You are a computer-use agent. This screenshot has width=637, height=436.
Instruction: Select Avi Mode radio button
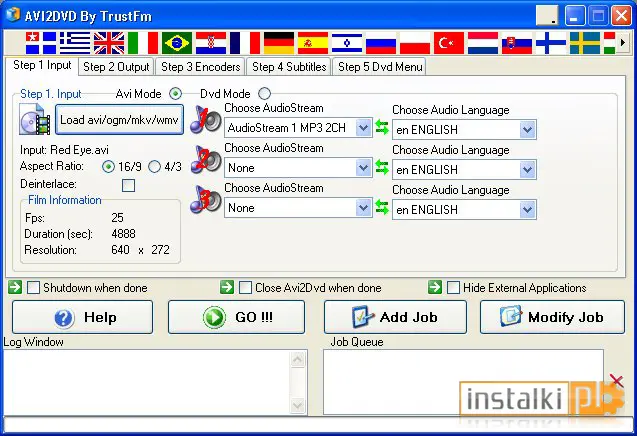tap(175, 94)
